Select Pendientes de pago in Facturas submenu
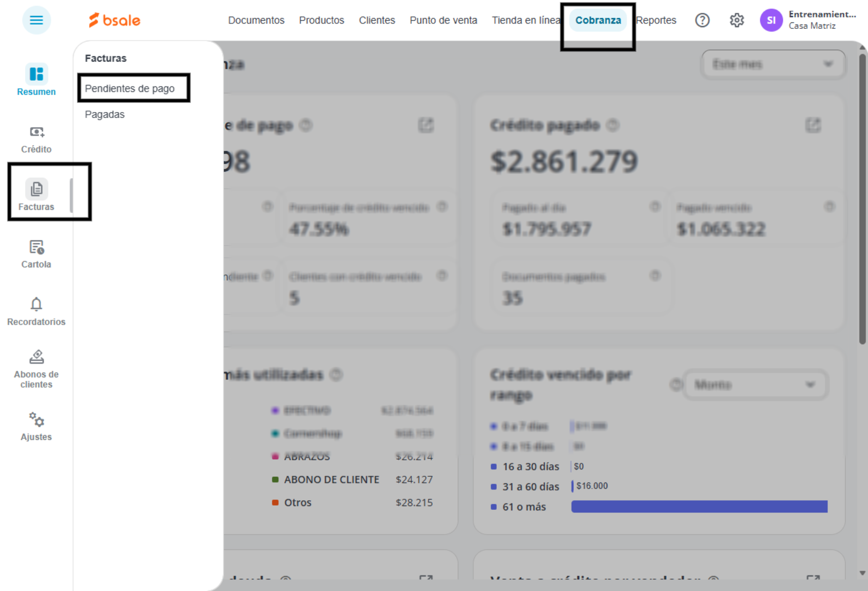The image size is (868, 591). coord(130,89)
